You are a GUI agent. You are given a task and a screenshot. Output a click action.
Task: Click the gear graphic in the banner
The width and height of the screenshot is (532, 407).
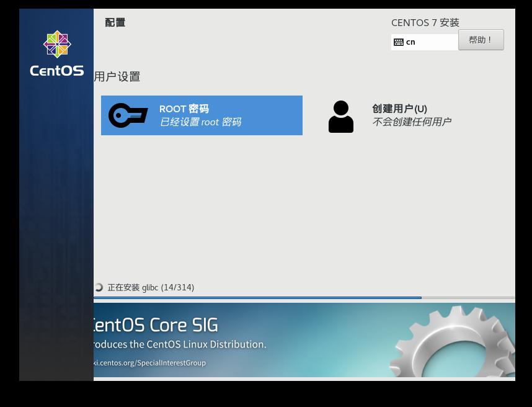click(452, 341)
